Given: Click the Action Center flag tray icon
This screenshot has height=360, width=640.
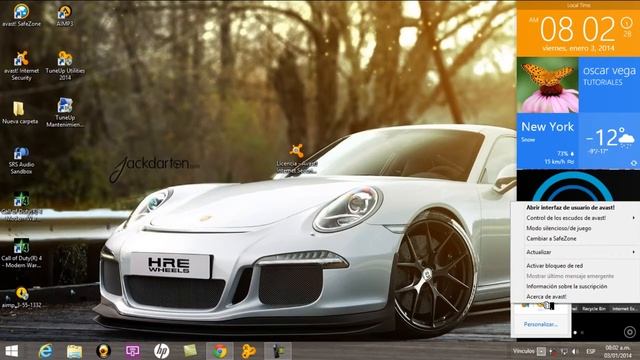Looking at the screenshot, I should point(553,351).
